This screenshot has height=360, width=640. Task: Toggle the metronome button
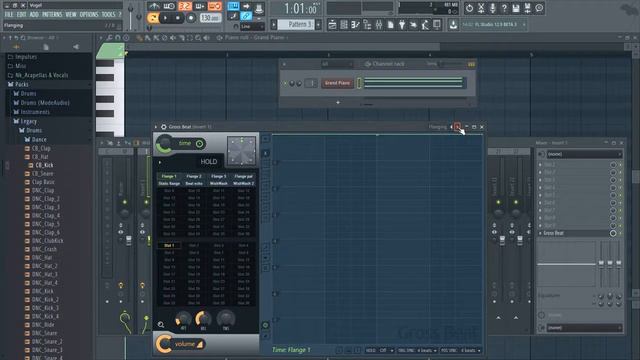pos(154,6)
